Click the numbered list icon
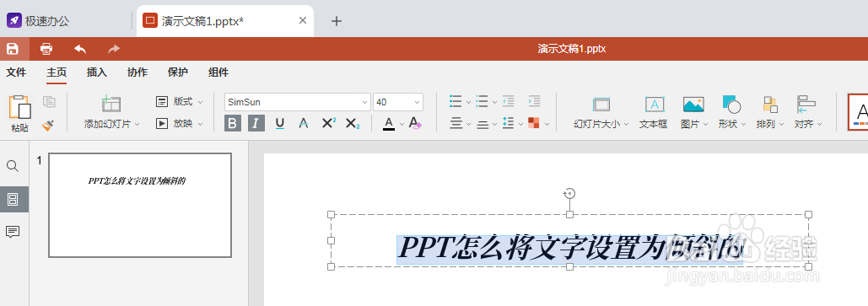This screenshot has width=868, height=306. tap(483, 101)
